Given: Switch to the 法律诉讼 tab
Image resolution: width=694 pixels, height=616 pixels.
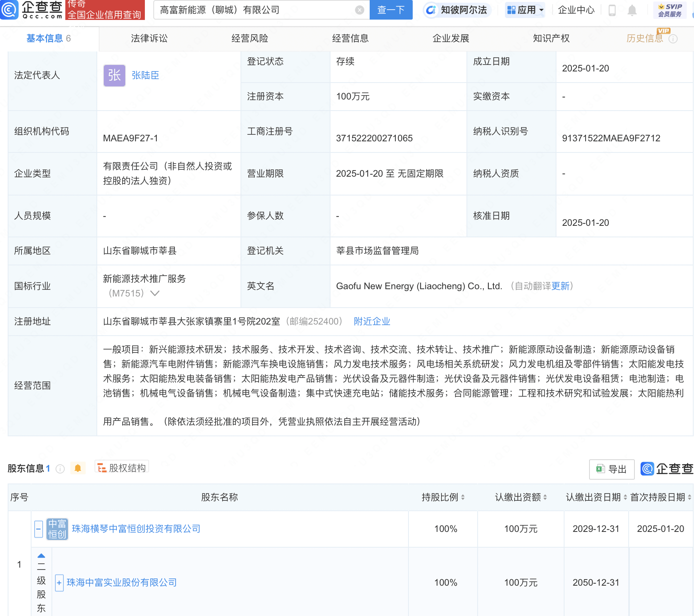Looking at the screenshot, I should point(149,38).
